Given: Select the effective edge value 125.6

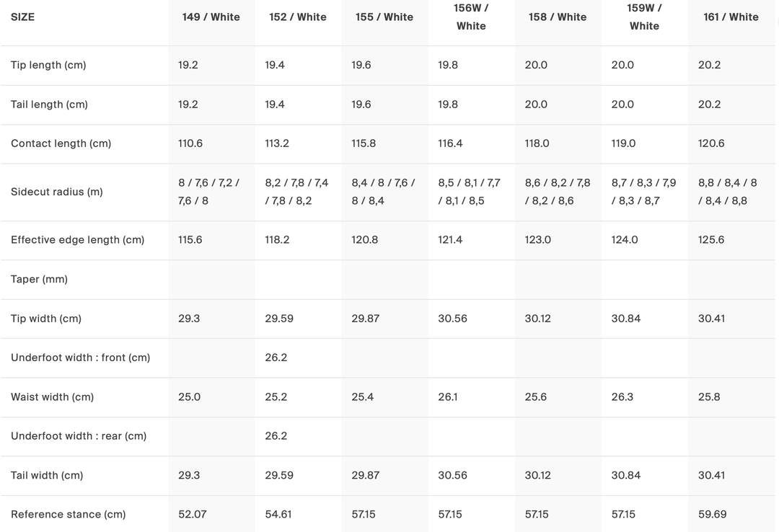Looking at the screenshot, I should pos(711,239).
